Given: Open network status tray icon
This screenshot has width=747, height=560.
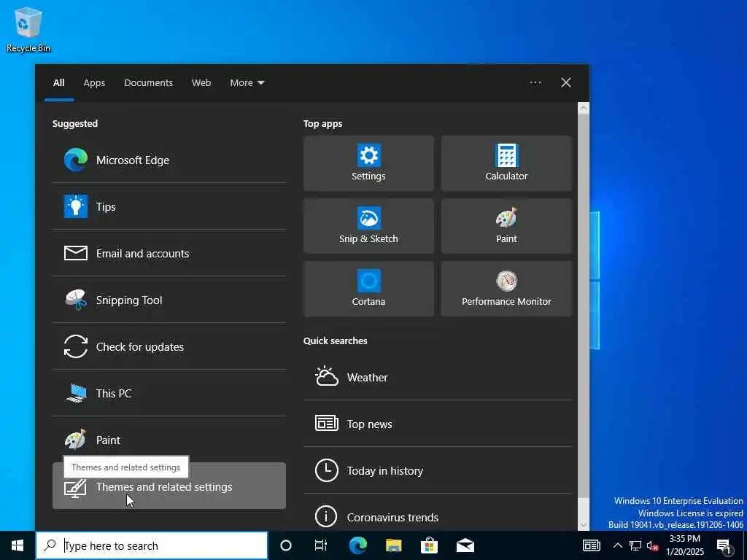Looking at the screenshot, I should (635, 545).
